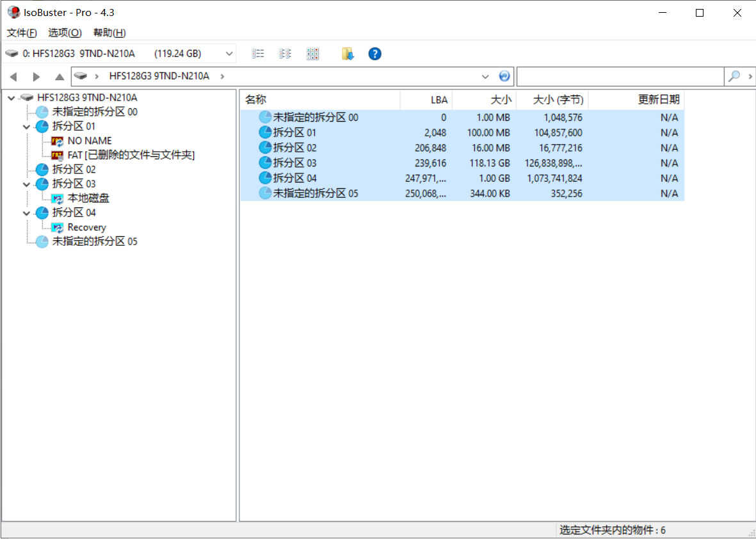Collapse the 拆分区 01 tree node

pyautogui.click(x=26, y=127)
